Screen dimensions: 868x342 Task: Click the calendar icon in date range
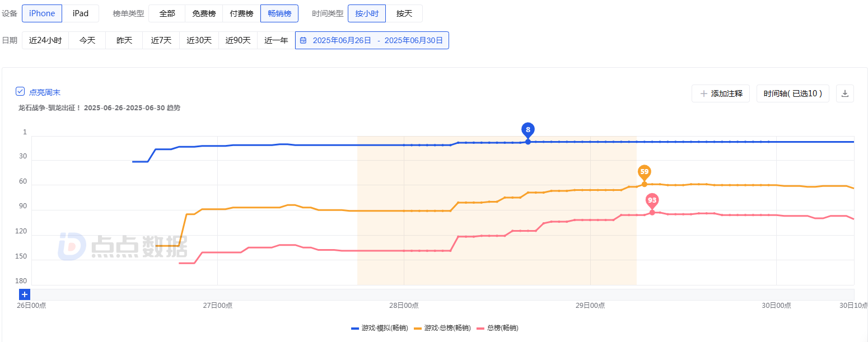click(303, 40)
